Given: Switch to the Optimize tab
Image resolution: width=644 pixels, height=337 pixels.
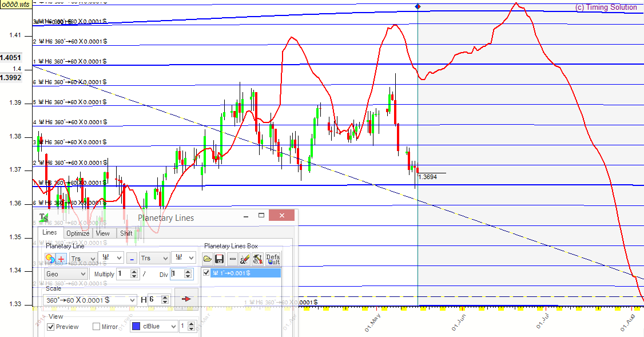Looking at the screenshot, I should coord(77,233).
